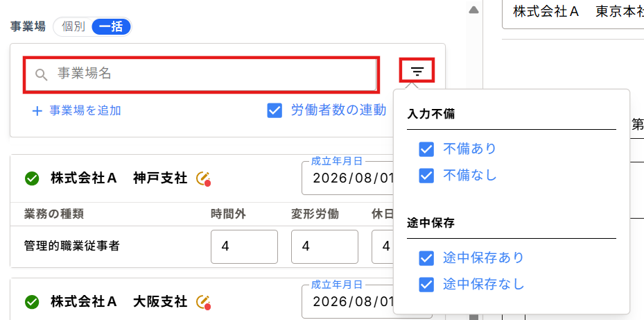644x320 pixels.
Task: Click the green check icon for 神戸支社
Action: pos(32,178)
